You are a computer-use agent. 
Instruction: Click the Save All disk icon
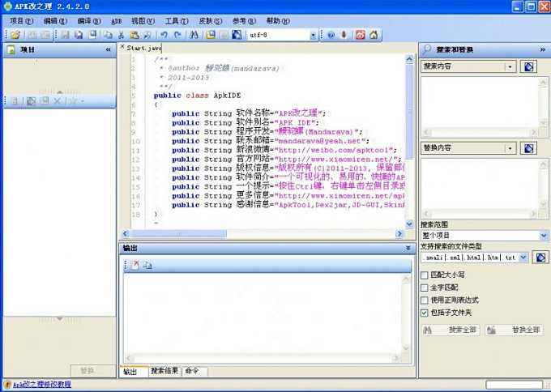79,35
